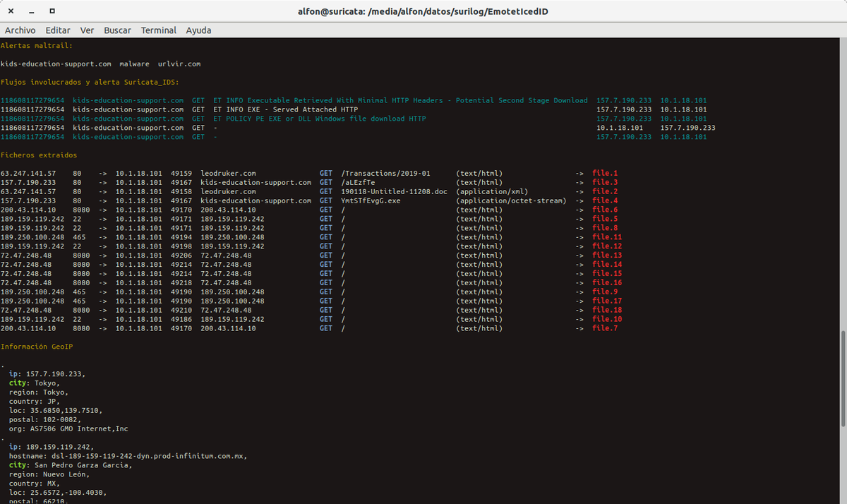Viewport: 847px width, 504px height.
Task: Click '/aLEzfTe' path
Action: [x=358, y=183]
